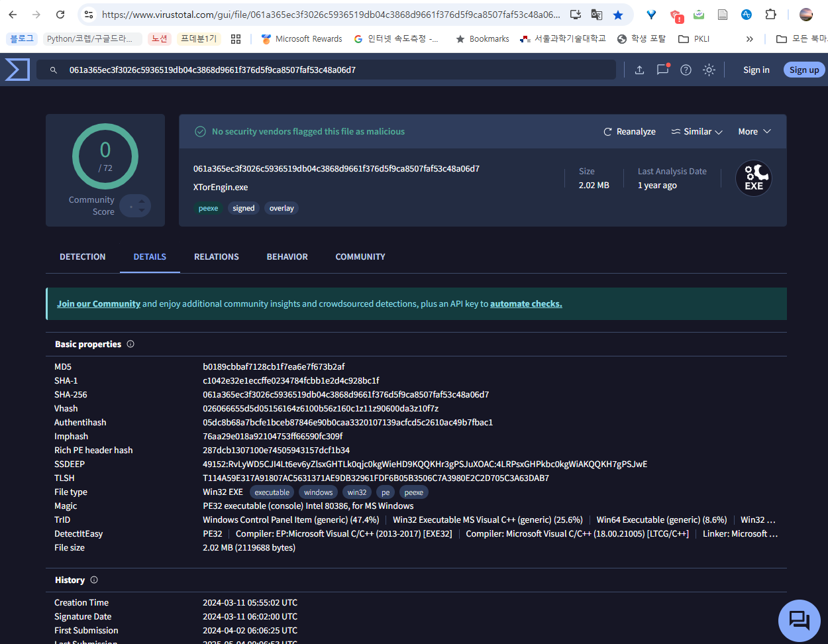Click the gray document extension icon

(x=723, y=14)
